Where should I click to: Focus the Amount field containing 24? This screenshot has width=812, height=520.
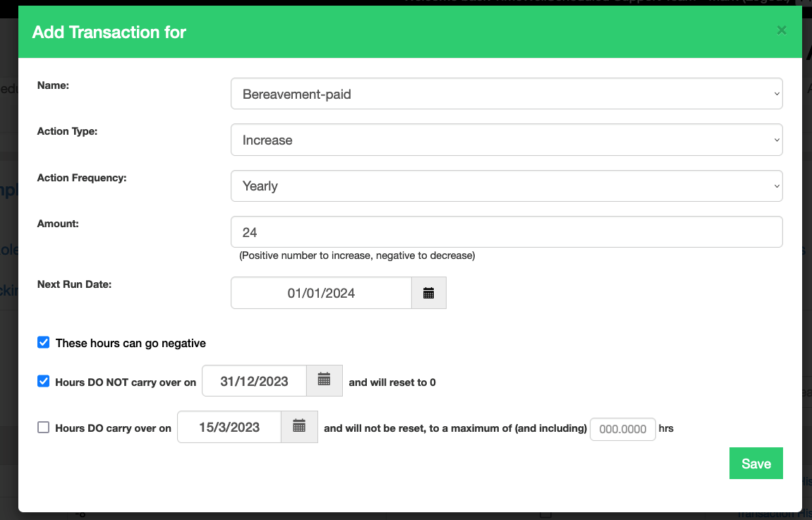(506, 232)
